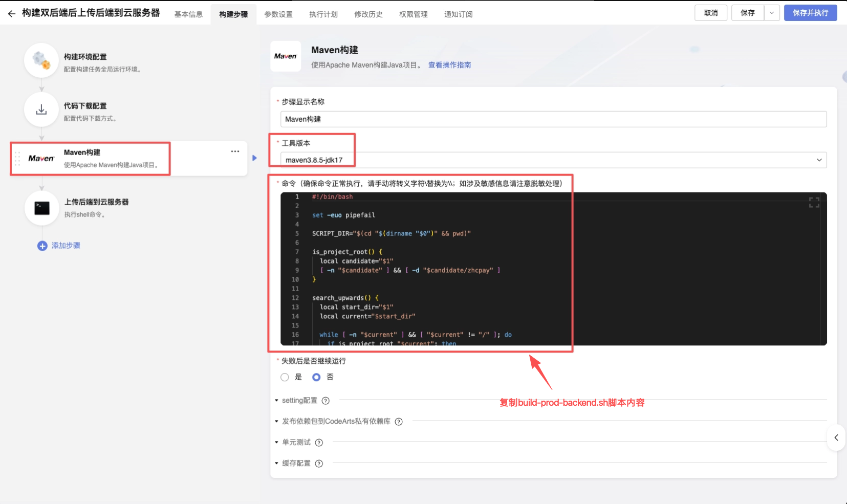Click the back arrow next to the task title
Screen dimensions: 847x504
[11, 14]
